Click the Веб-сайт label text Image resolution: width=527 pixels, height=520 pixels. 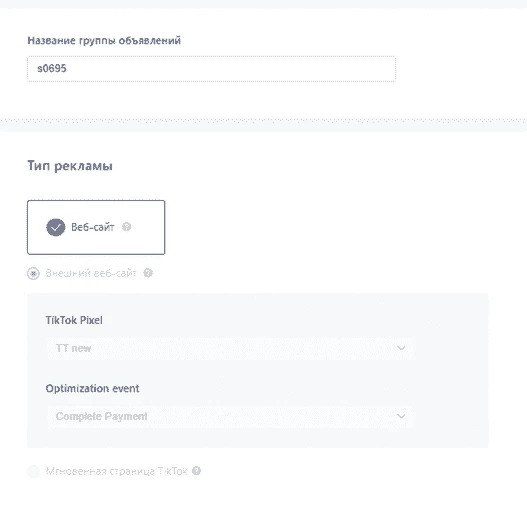(93, 227)
